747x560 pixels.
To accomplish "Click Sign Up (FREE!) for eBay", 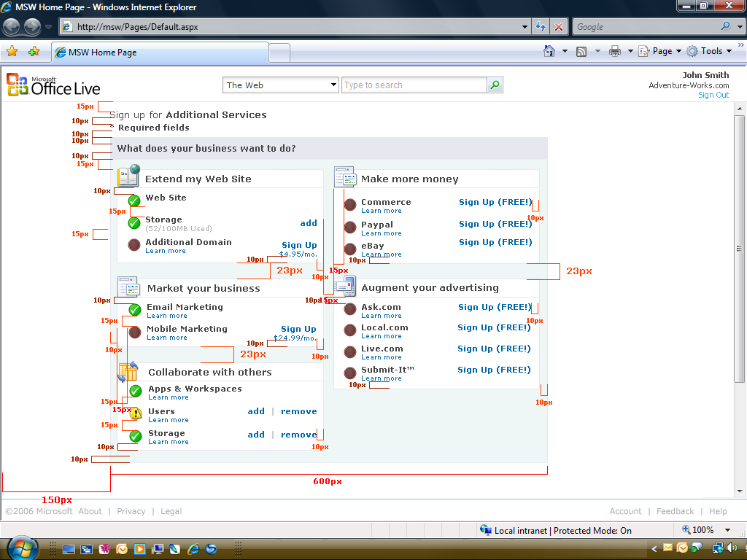I will 495,242.
